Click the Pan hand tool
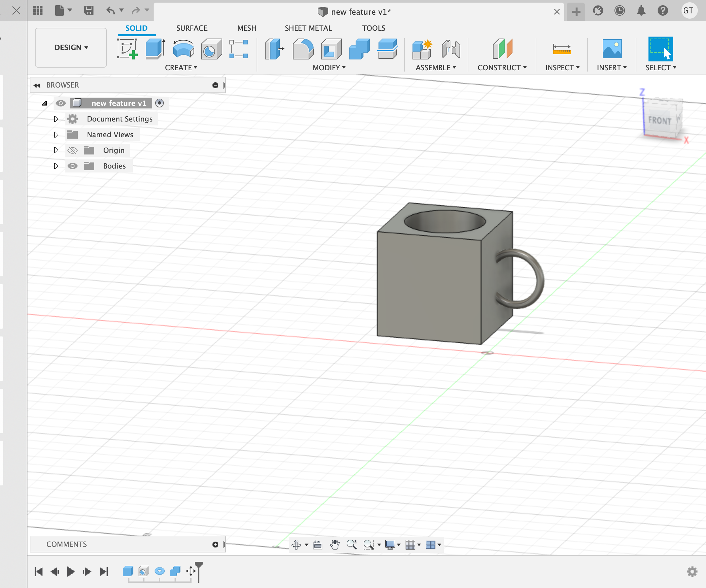706x588 pixels. [334, 545]
